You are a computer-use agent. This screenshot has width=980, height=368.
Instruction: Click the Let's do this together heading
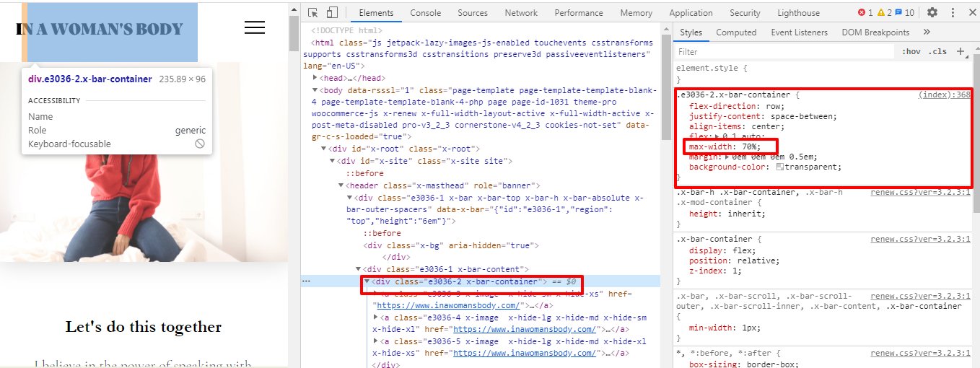[144, 327]
